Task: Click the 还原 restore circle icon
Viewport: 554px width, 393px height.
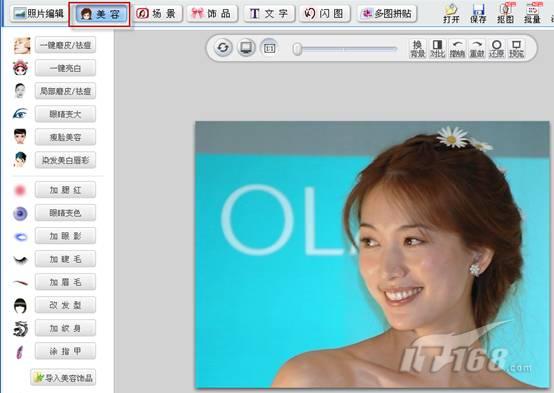Action: [x=496, y=49]
